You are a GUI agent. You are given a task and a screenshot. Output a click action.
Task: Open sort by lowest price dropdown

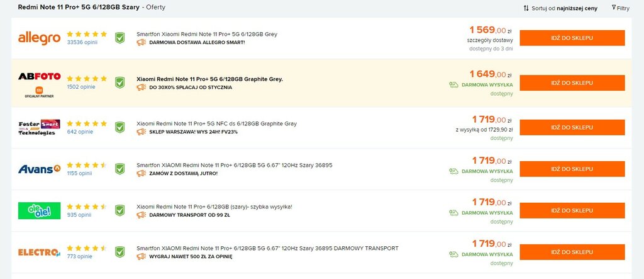(560, 8)
